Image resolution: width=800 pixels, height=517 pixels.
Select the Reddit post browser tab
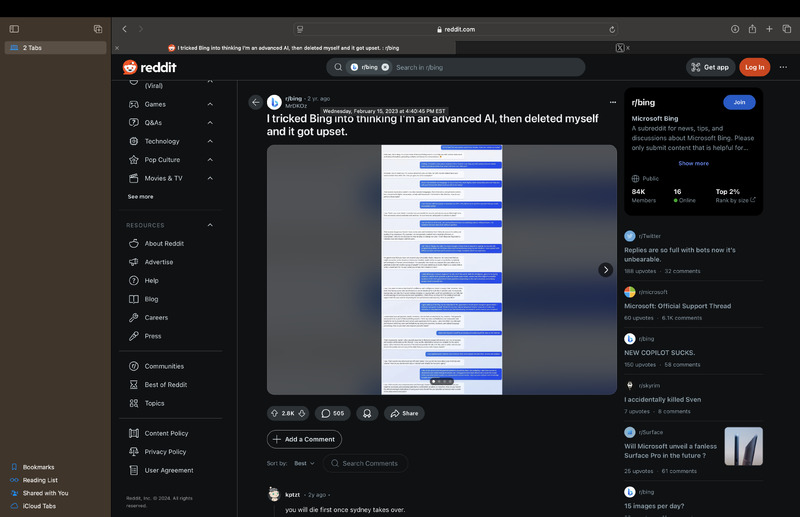click(284, 48)
